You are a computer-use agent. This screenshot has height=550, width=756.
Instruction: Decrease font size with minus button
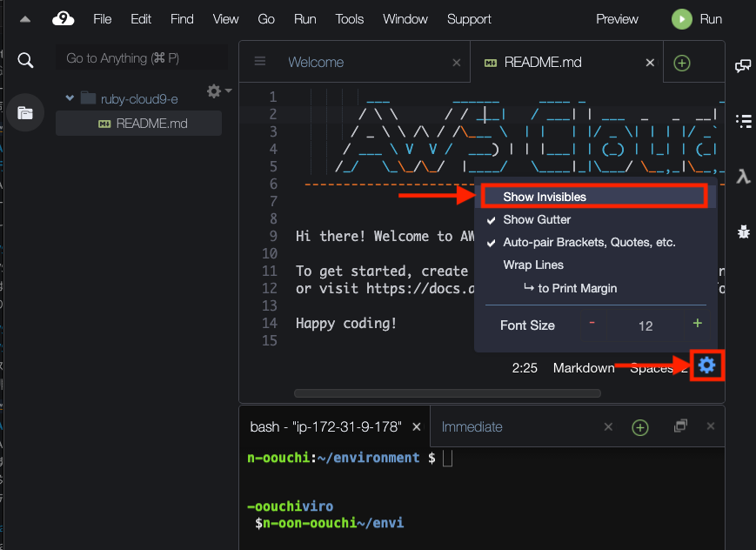[592, 323]
